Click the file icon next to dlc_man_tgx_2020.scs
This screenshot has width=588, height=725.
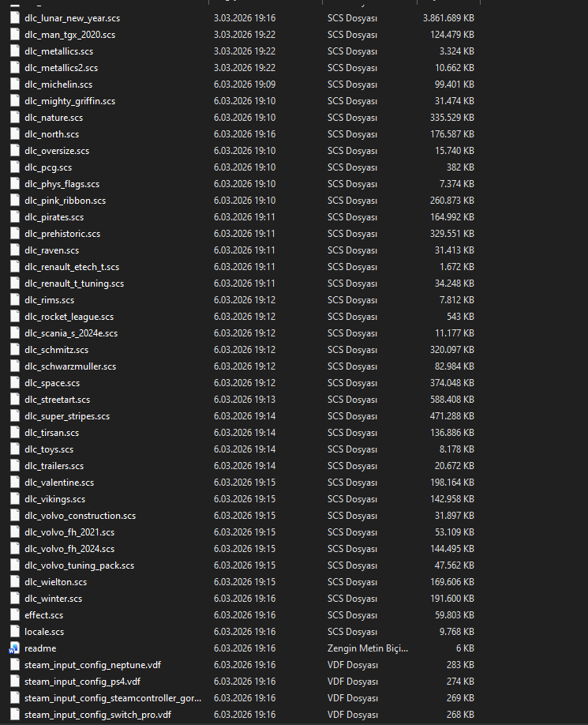[15, 35]
